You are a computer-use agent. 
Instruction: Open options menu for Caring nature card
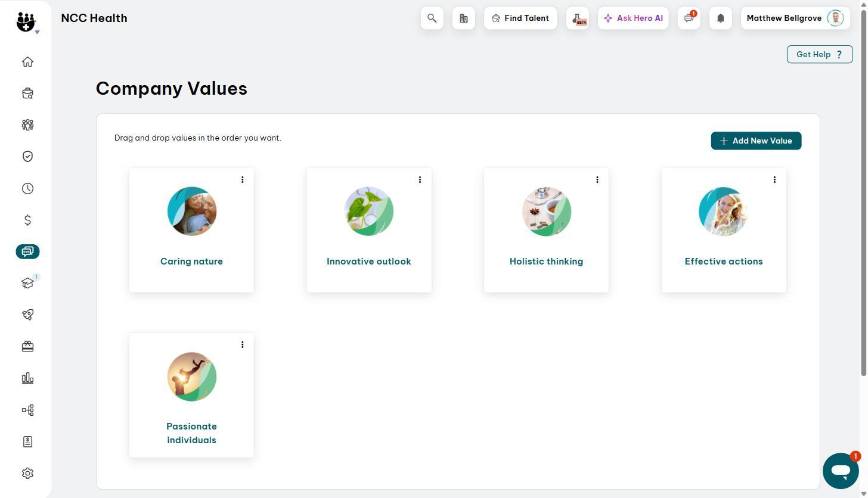[242, 180]
